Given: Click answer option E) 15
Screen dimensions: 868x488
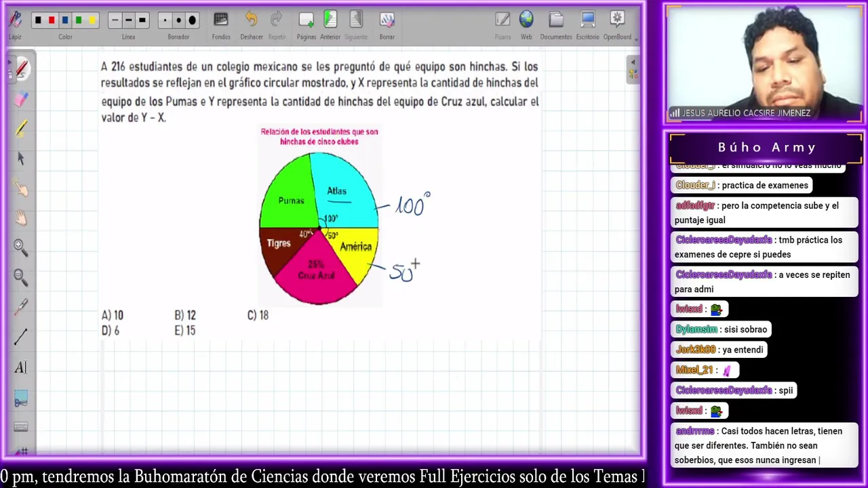Looking at the screenshot, I should (x=185, y=331).
